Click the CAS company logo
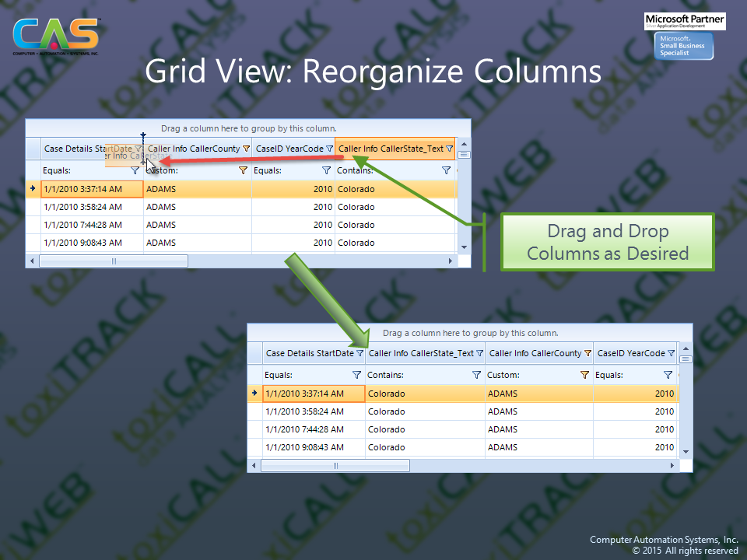The height and width of the screenshot is (560, 747). click(56, 37)
